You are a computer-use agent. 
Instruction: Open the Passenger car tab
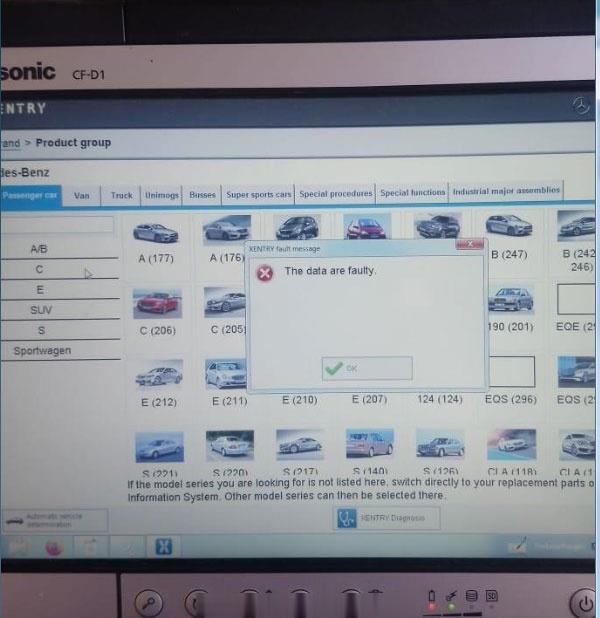[30, 195]
